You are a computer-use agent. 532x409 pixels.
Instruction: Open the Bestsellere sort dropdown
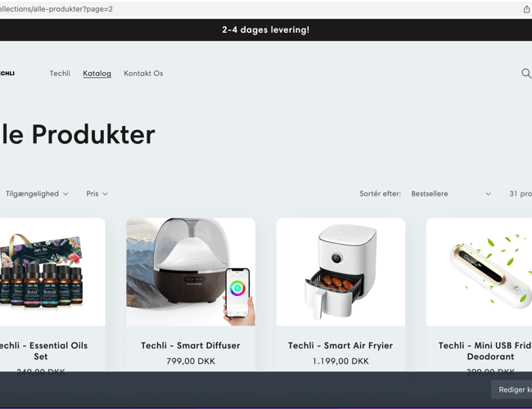point(451,194)
